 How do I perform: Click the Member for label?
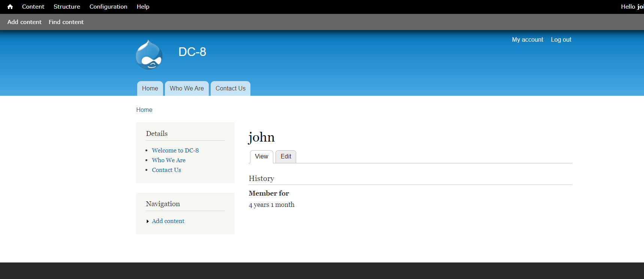pyautogui.click(x=269, y=193)
